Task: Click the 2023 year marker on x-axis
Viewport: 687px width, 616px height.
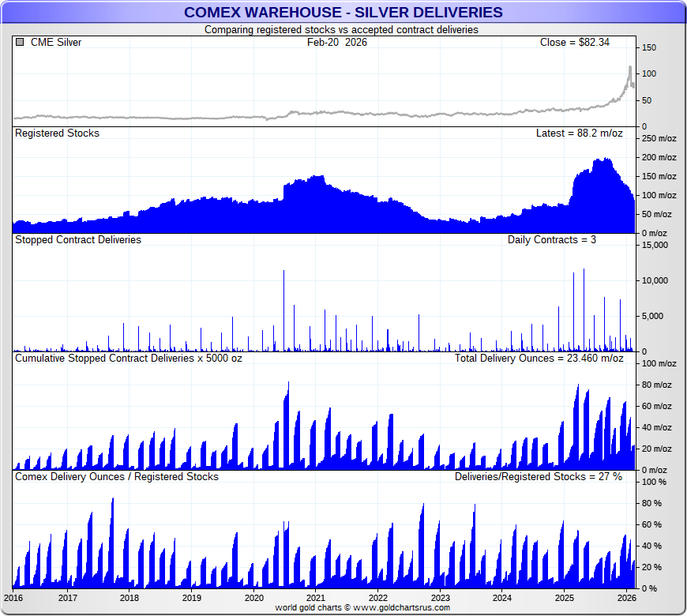Action: click(x=440, y=598)
